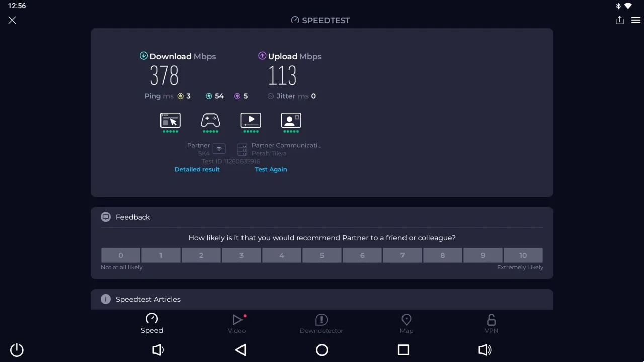Select the gaming controller performance icon
This screenshot has height=362, width=644.
210,121
